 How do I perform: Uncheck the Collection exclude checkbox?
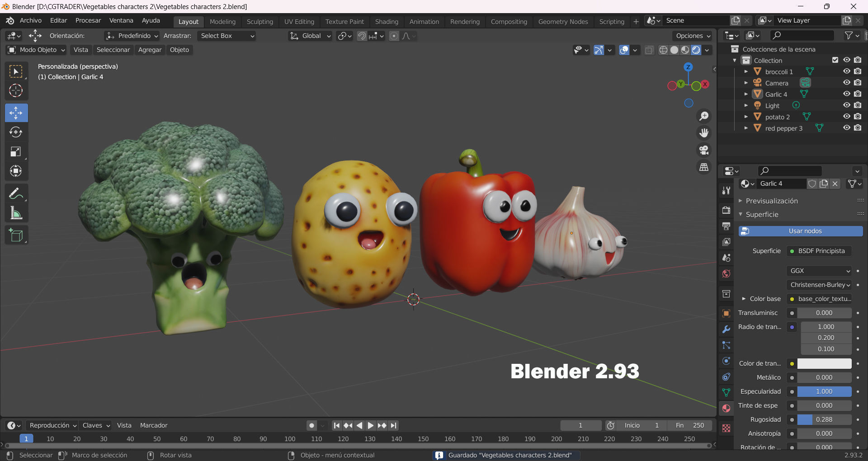pos(835,60)
